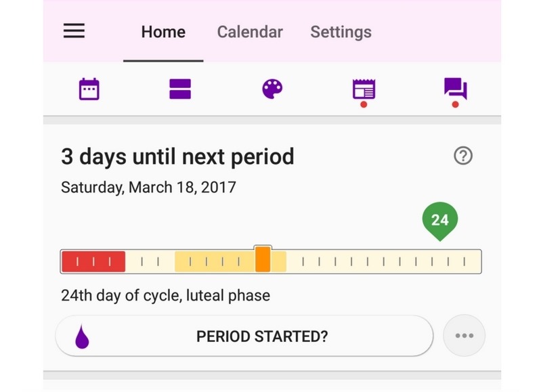The image size is (539, 392).
Task: Open the three-dot more options button
Action: pyautogui.click(x=464, y=336)
